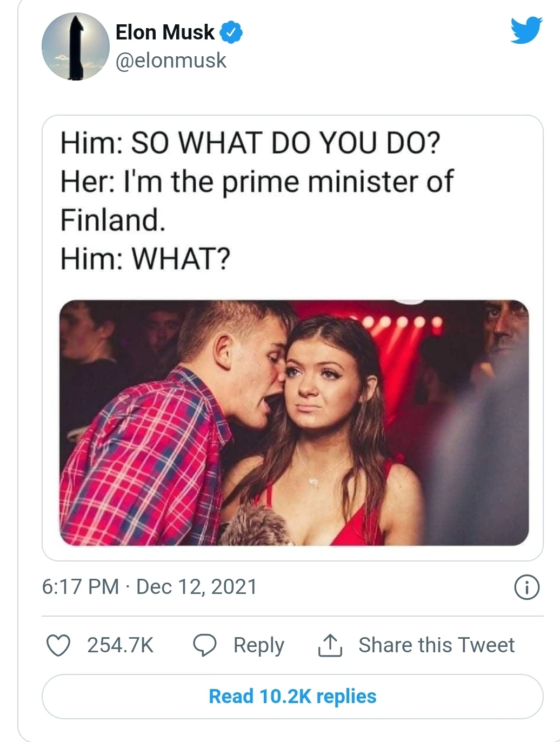This screenshot has width=560, height=742.
Task: Click the 254.7K likes count
Action: pos(121,645)
